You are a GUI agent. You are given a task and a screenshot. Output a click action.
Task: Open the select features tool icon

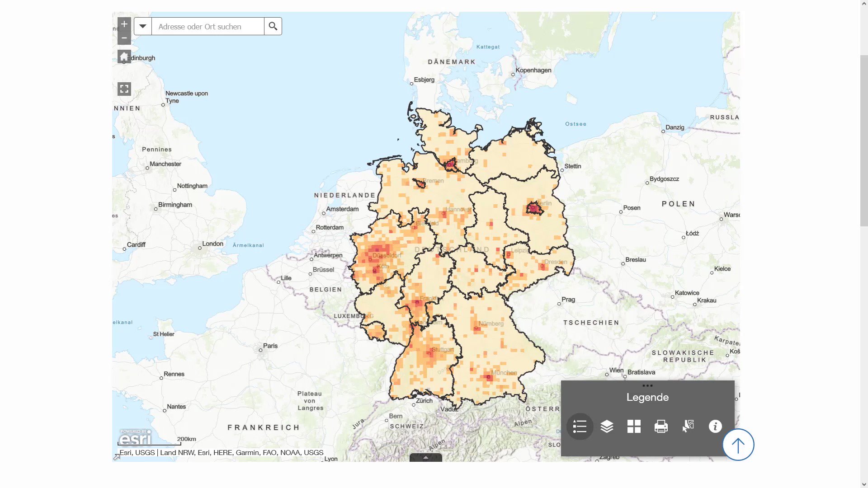(688, 426)
